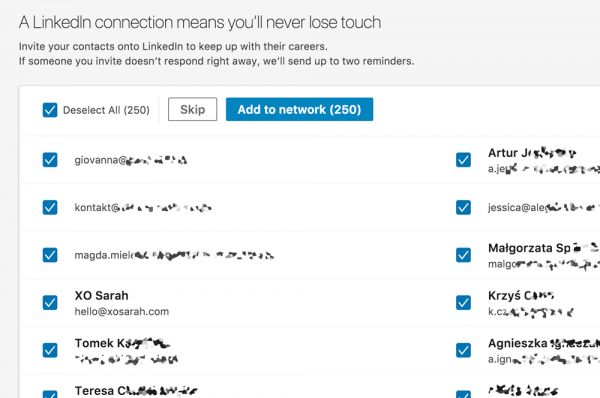Uncheck the XO Sarah checkbox
The width and height of the screenshot is (600, 398).
pyautogui.click(x=50, y=303)
